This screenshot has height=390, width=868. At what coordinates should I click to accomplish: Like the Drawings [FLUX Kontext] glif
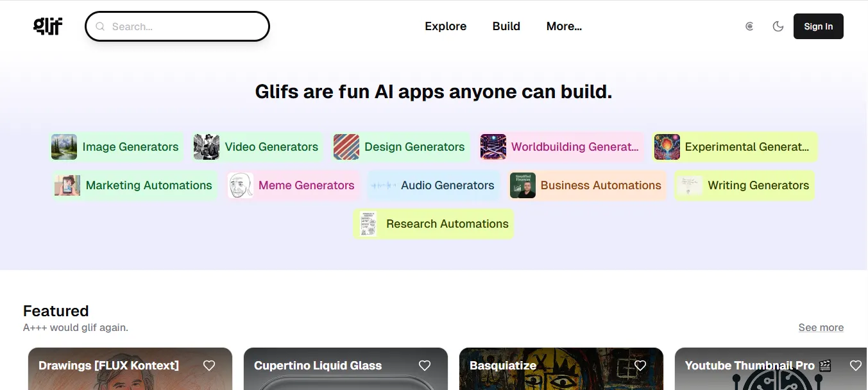tap(209, 366)
